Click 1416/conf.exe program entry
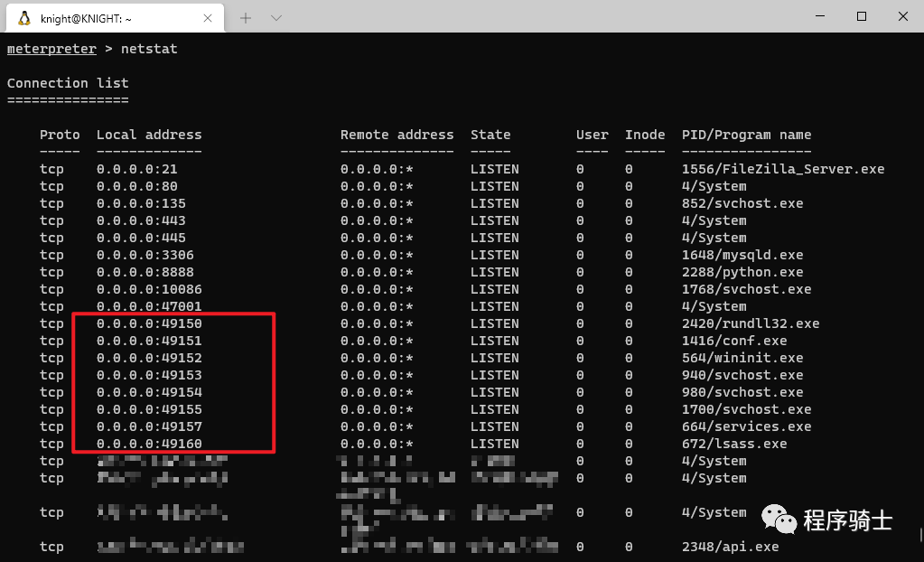The height and width of the screenshot is (562, 924). [x=734, y=341]
